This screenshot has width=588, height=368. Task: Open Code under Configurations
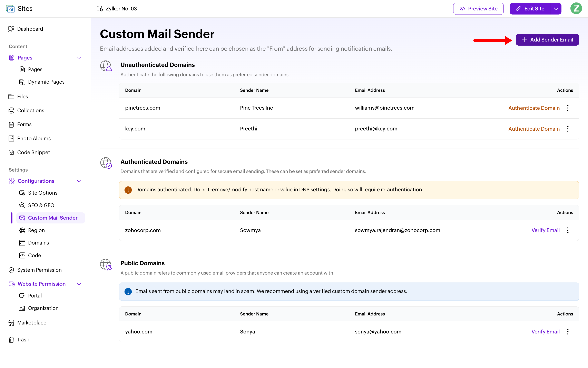click(35, 255)
